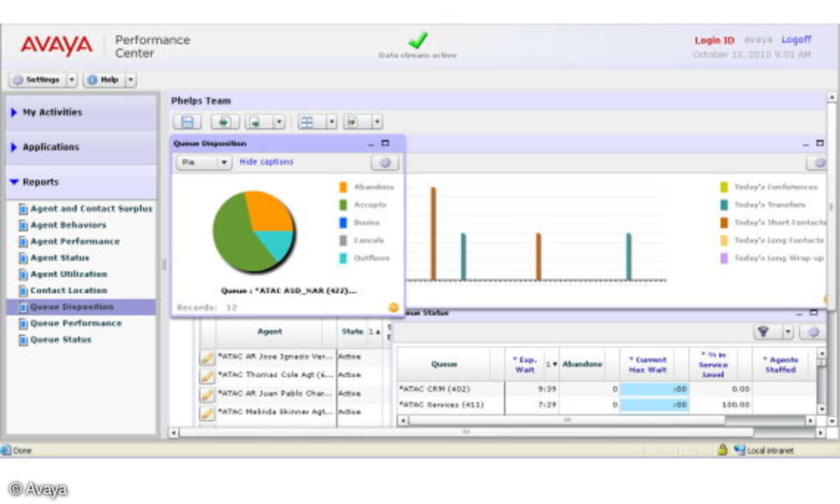Open the Queue Disposition settings gear button
The width and height of the screenshot is (840, 504).
384,162
